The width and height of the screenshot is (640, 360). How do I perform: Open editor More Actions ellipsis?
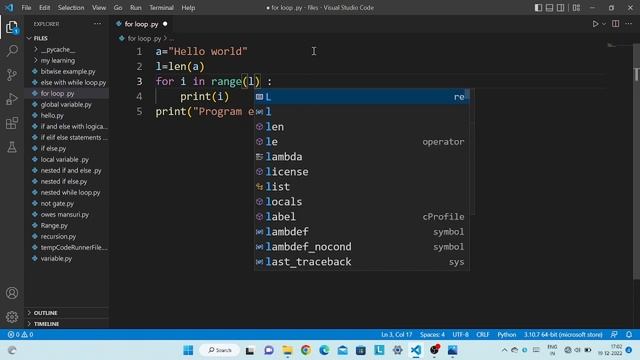pos(629,24)
